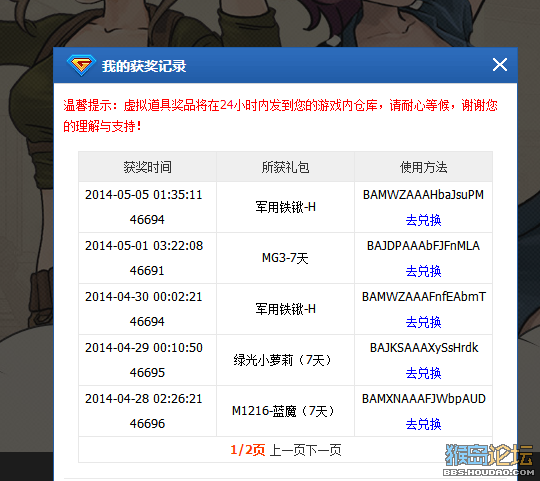Screen dimensions: 540x481
Task: Click the 1/2页 page indicator
Action: click(248, 450)
